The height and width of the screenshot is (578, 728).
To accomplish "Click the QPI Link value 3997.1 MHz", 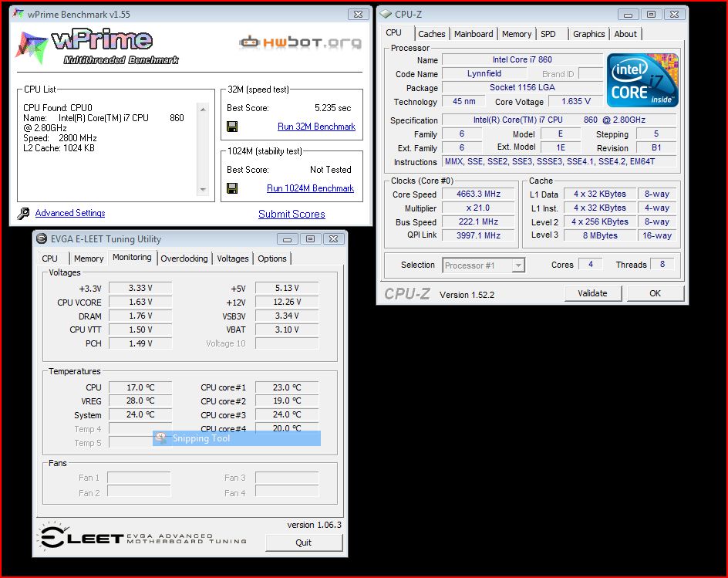I will pos(478,235).
